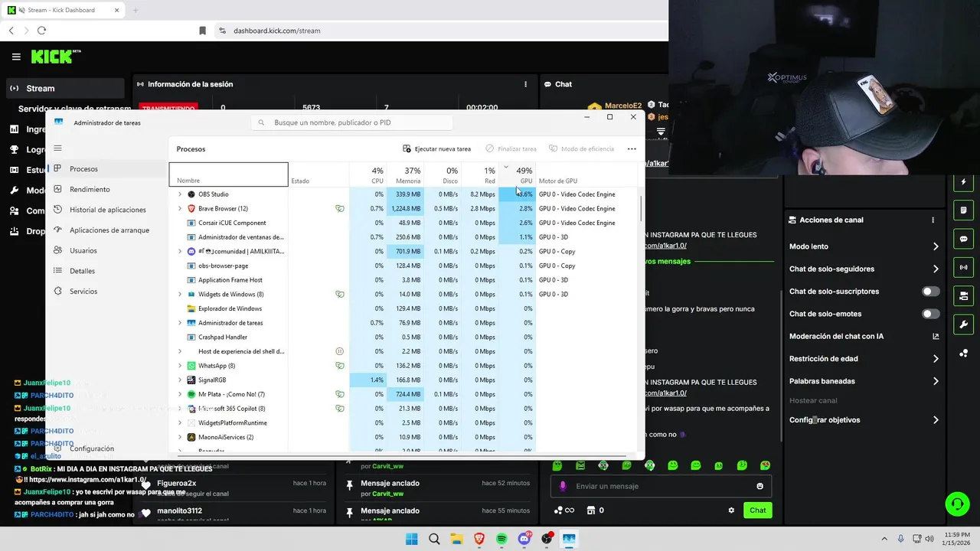The width and height of the screenshot is (980, 551).
Task: Expand SignalRGB process group
Action: pos(180,380)
